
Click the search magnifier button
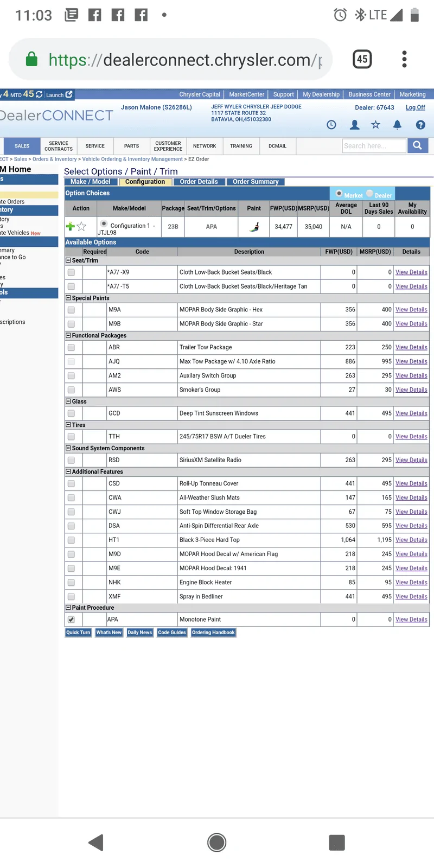(417, 145)
